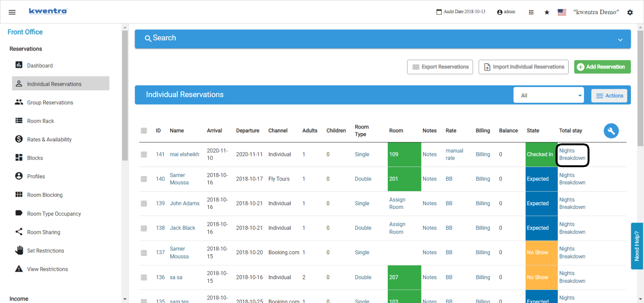Click the Rates & Availability dollar icon
Image resolution: width=644 pixels, height=303 pixels.
(x=19, y=139)
